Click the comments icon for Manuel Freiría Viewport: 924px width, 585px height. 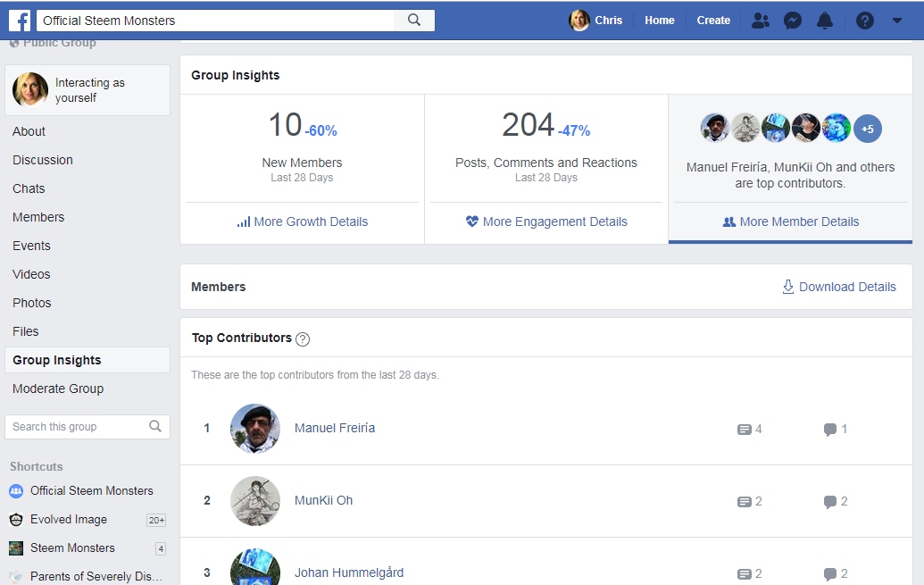coord(829,430)
